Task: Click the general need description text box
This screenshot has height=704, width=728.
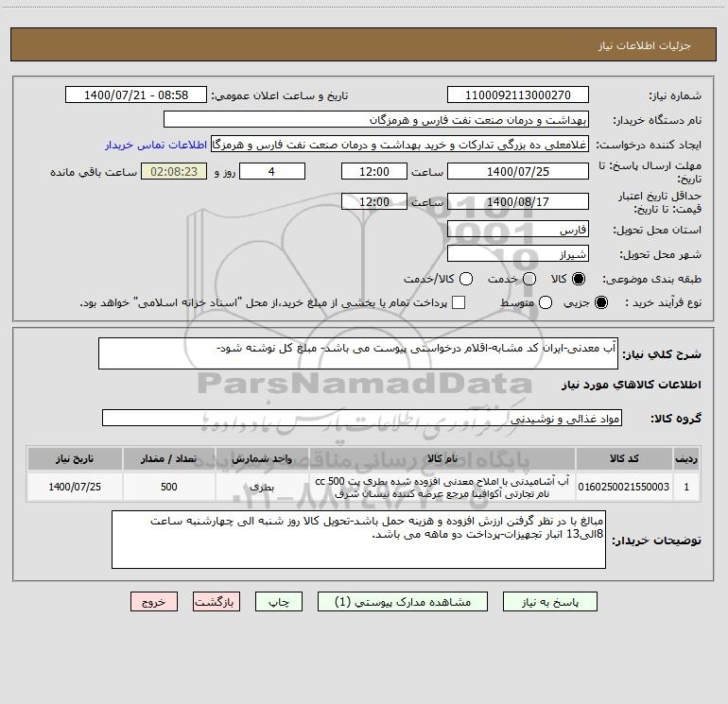Action: coord(358,353)
